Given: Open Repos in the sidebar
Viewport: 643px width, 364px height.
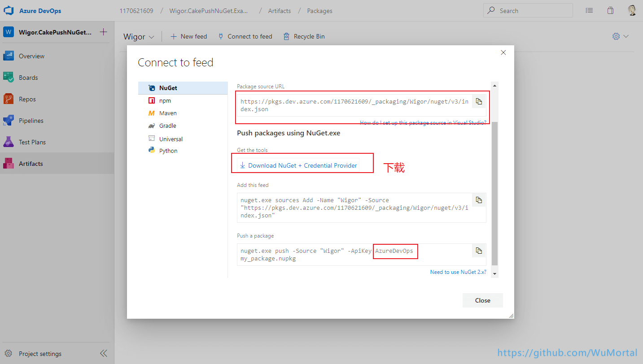Looking at the screenshot, I should [57, 99].
